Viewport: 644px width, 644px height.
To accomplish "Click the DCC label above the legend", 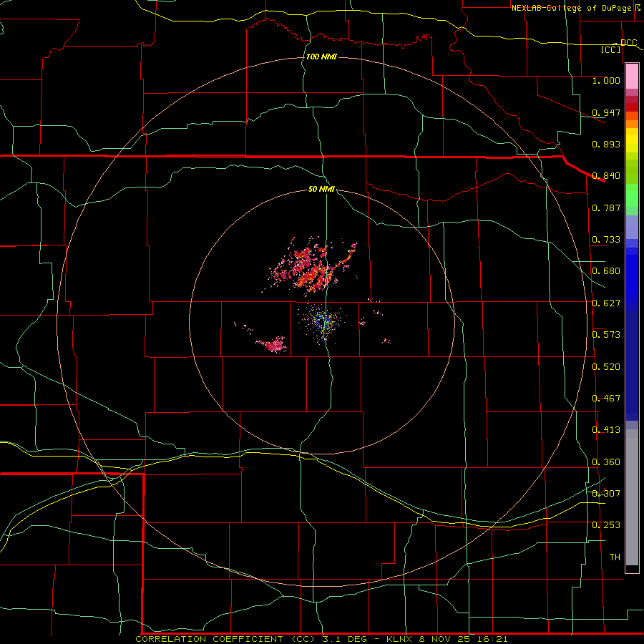I will 628,43.
